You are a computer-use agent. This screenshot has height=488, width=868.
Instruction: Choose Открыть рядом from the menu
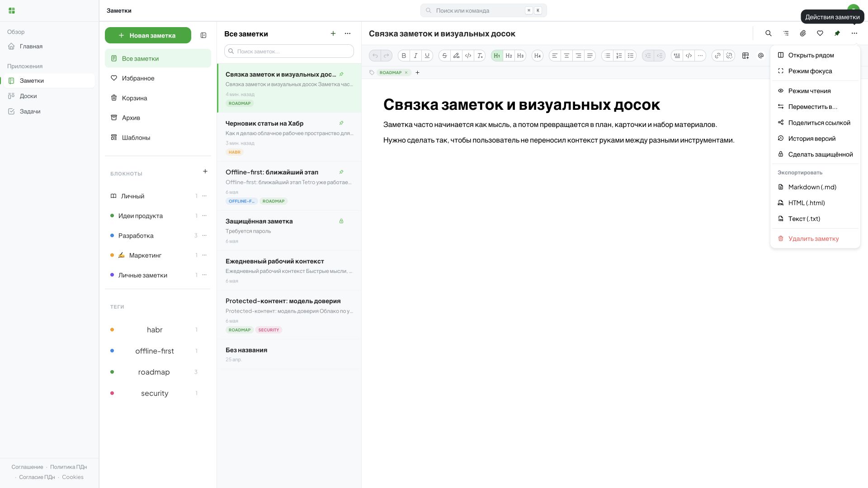[x=815, y=55]
